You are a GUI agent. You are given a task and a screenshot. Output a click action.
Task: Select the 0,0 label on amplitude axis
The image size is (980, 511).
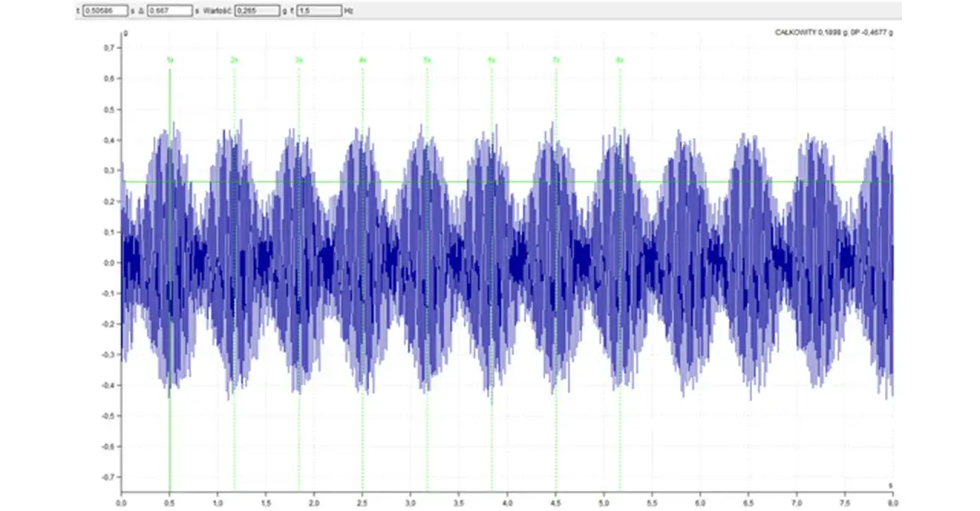coord(108,262)
